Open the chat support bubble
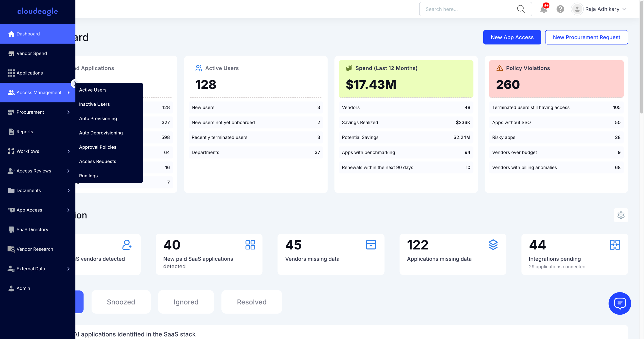 click(620, 303)
